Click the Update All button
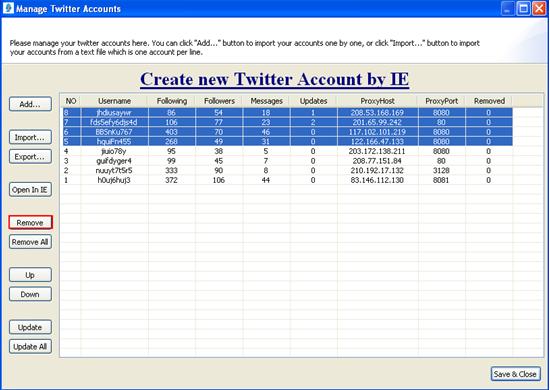This screenshot has height=390, width=550. pyautogui.click(x=30, y=347)
